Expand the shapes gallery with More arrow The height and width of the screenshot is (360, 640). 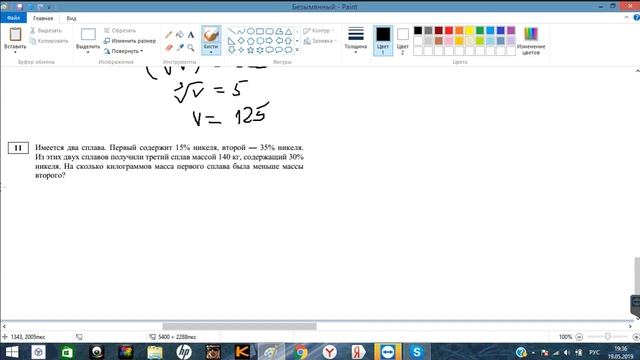pos(297,50)
